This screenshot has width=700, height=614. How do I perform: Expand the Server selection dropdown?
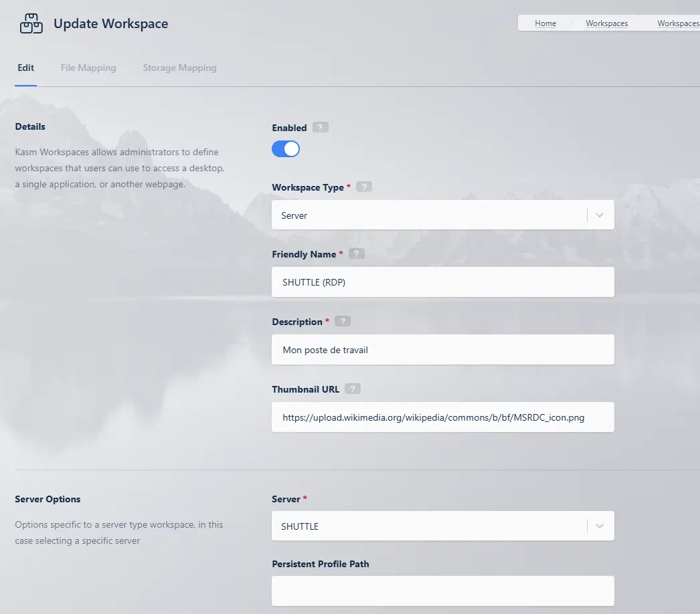pos(428,526)
